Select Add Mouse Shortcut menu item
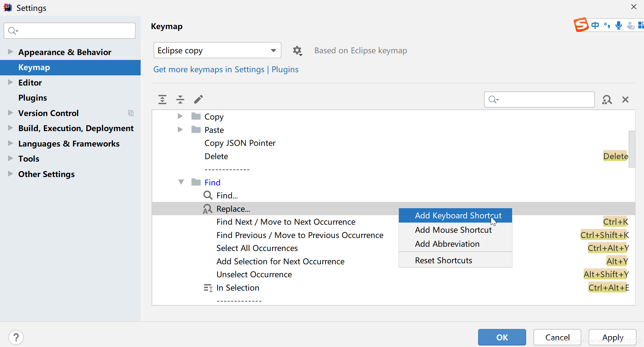This screenshot has width=644, height=347. point(453,230)
